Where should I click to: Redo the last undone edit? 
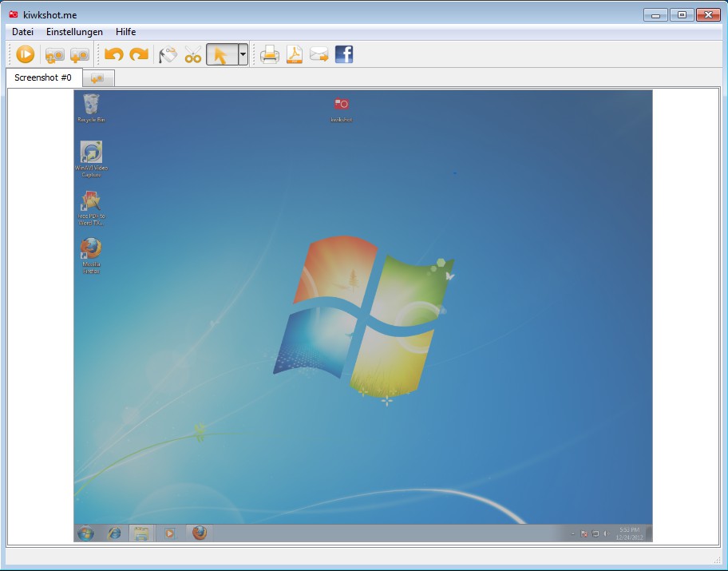click(139, 54)
